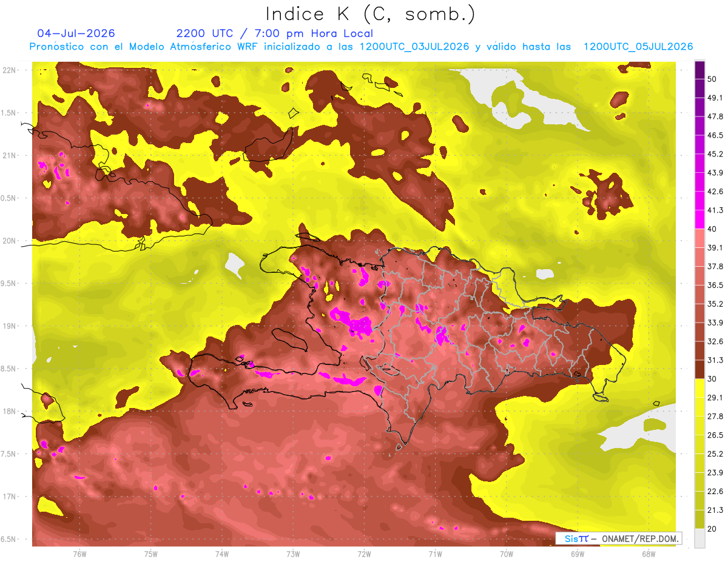Click the 45.2 color scale label

pos(715,154)
